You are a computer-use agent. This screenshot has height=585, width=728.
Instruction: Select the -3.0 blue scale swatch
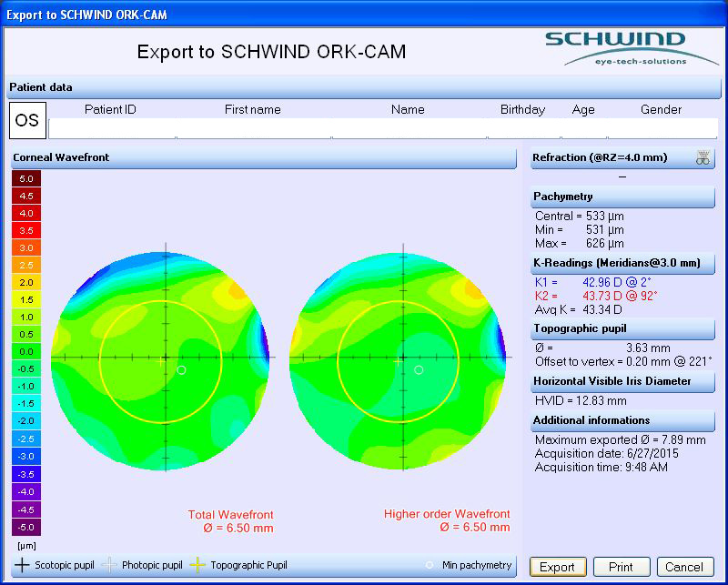pyautogui.click(x=26, y=456)
